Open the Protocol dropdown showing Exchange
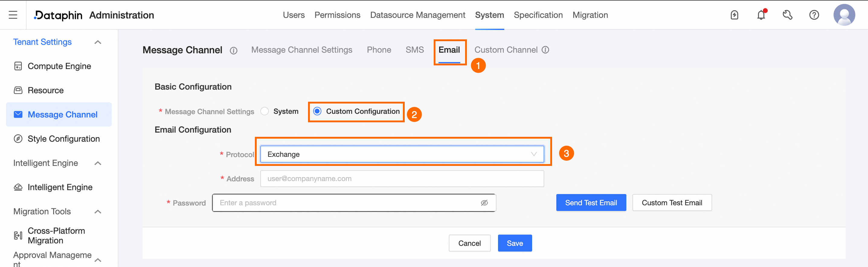 click(402, 154)
